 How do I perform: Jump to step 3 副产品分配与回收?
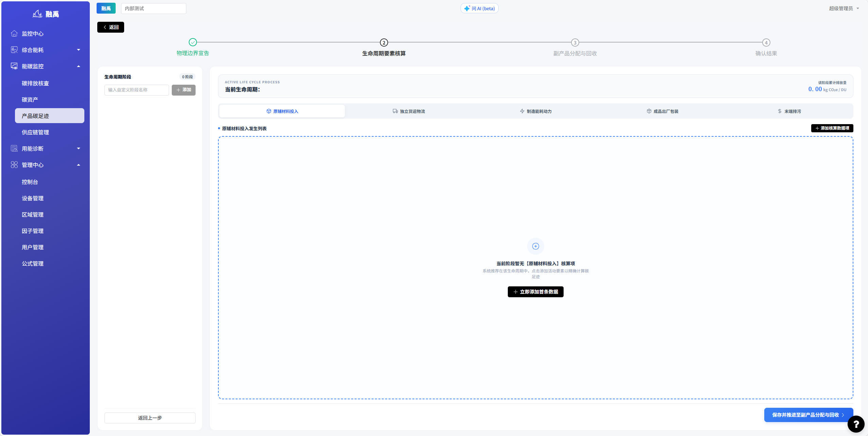[575, 43]
